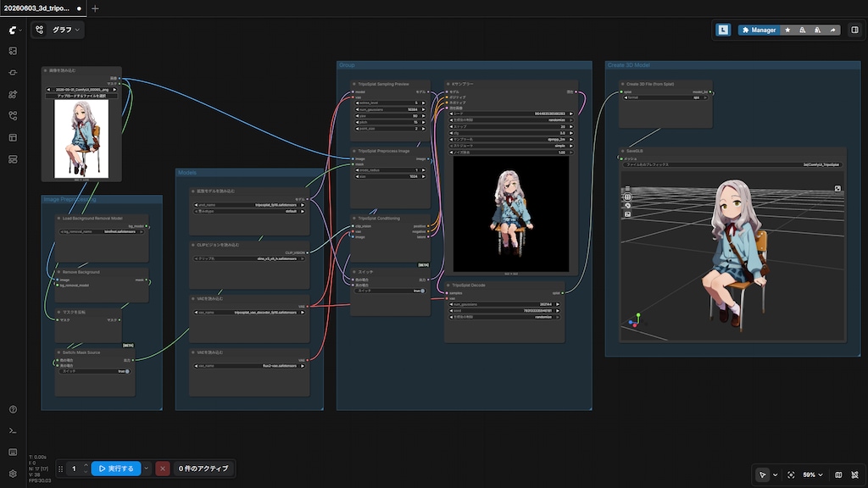Toggle スイッチ true in Switch Mask Source node
Screen dimensions: 868x488
pos(95,371)
